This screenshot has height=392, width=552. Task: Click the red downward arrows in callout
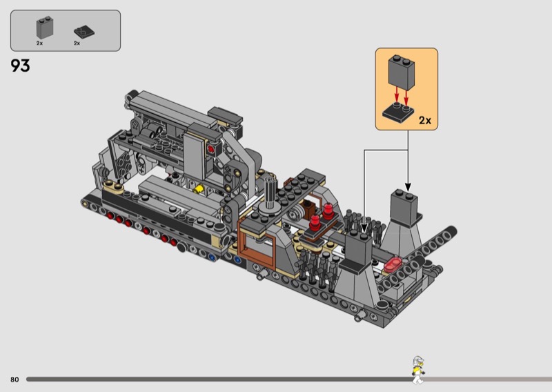(397, 92)
